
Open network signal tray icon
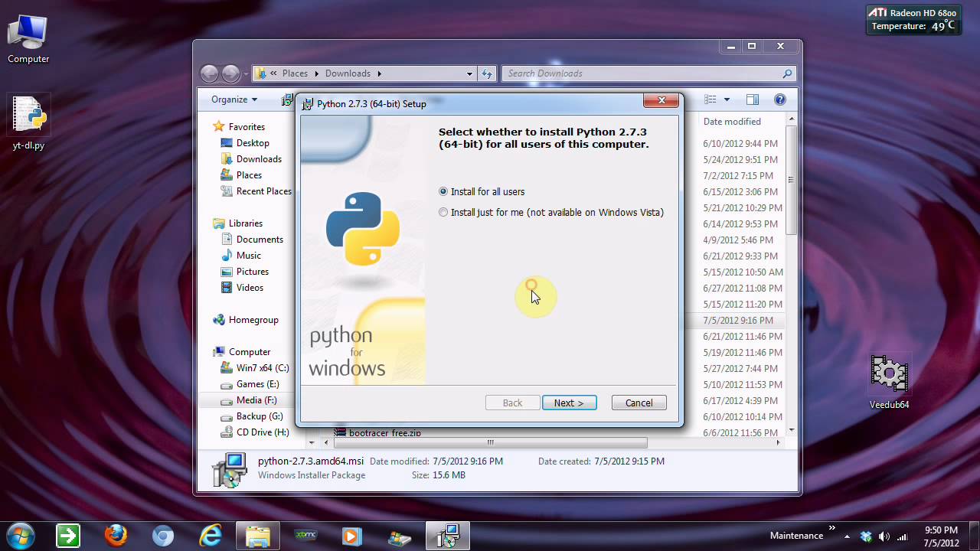point(903,536)
